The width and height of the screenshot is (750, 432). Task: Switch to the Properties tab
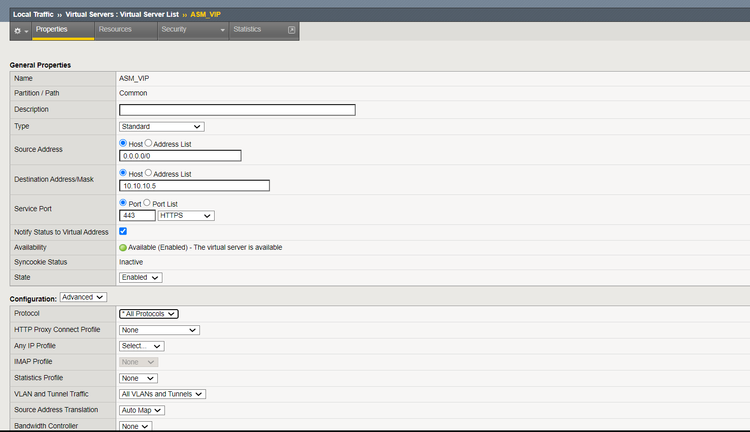[x=63, y=31]
